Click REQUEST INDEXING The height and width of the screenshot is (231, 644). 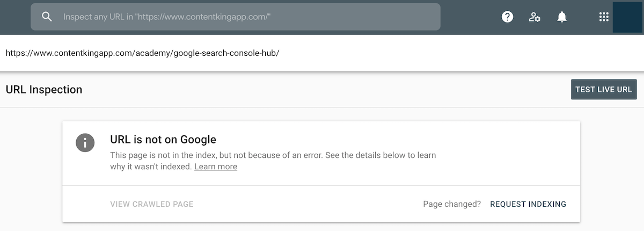pos(528,204)
